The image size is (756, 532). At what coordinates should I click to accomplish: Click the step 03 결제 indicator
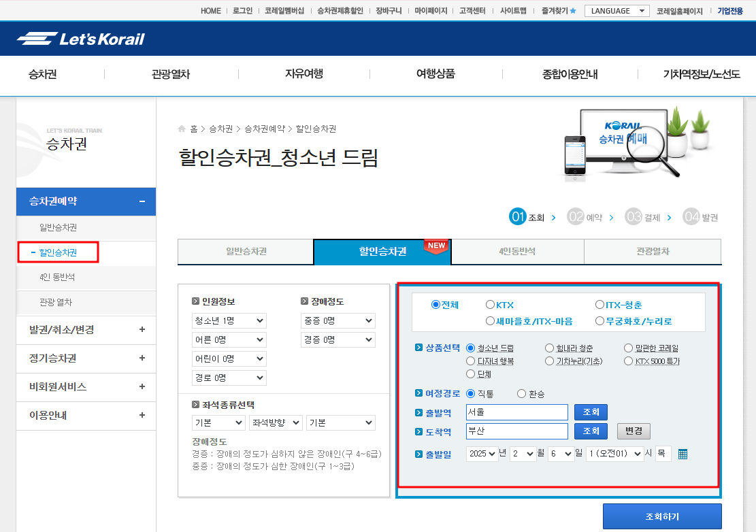coord(642,217)
